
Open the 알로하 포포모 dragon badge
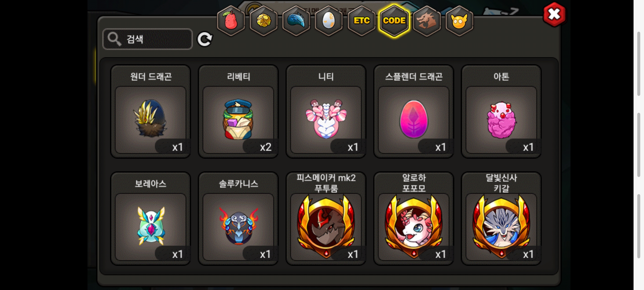tap(414, 219)
